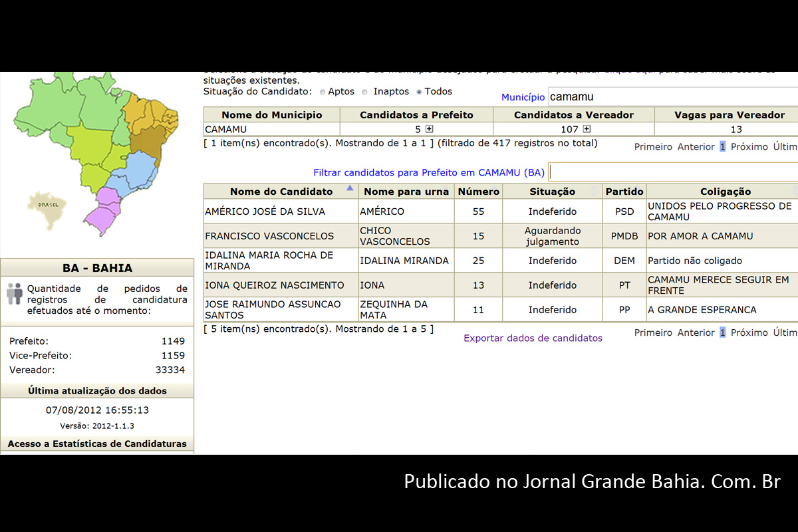Select IDALINA MARIA ROCHA DE MIRANDA name
The image size is (798, 532).
[269, 261]
